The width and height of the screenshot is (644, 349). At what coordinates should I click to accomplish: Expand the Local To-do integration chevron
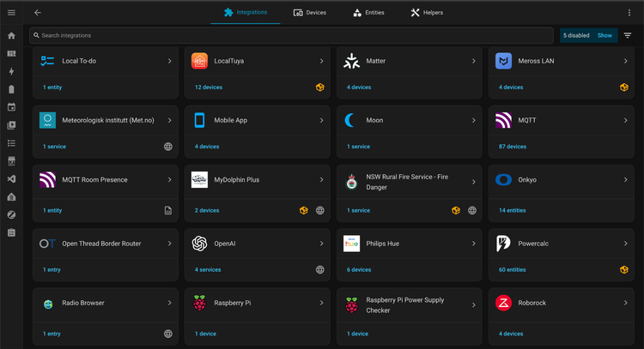click(170, 61)
